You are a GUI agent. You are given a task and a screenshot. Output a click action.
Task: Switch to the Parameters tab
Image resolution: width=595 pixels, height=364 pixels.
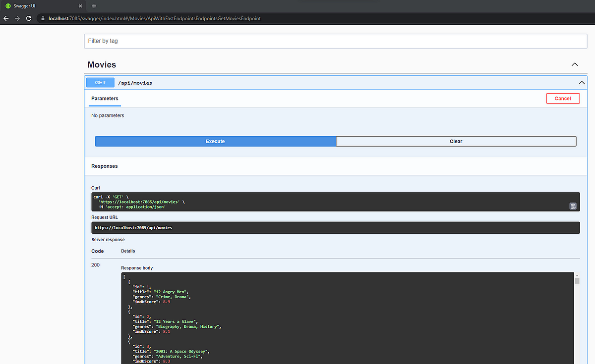tap(105, 98)
